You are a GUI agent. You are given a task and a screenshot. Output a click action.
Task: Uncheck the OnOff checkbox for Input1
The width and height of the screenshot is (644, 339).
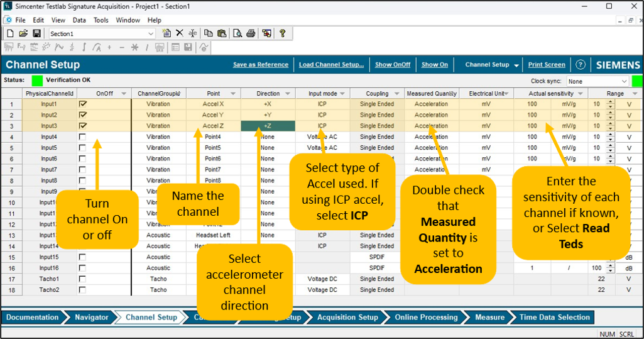[x=82, y=104]
